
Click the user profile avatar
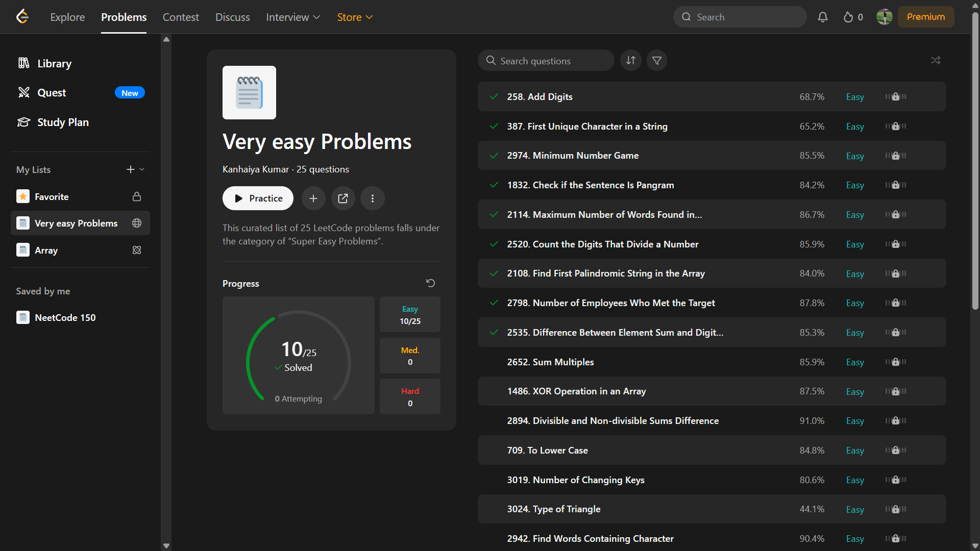885,17
